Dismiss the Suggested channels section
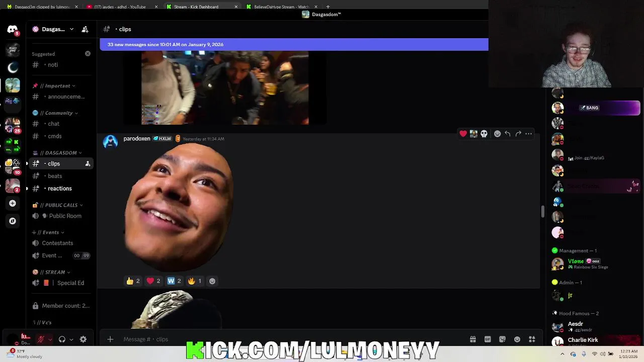The height and width of the screenshot is (362, 644). click(x=88, y=53)
